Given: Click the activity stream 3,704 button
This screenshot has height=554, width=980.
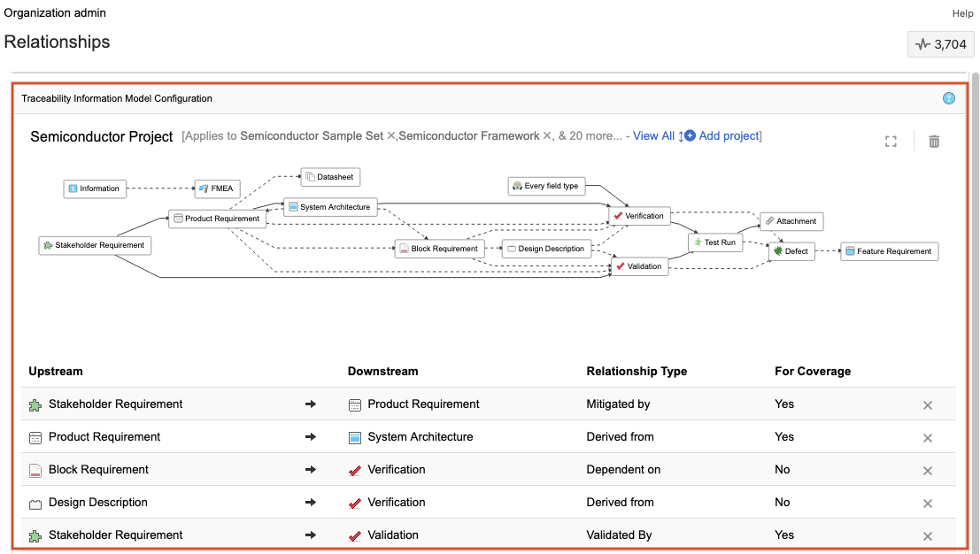Looking at the screenshot, I should [x=941, y=44].
